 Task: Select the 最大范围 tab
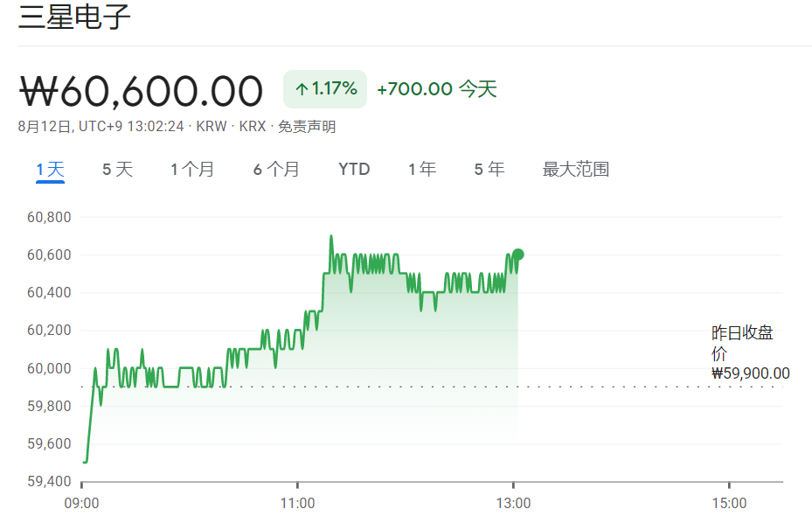click(576, 169)
